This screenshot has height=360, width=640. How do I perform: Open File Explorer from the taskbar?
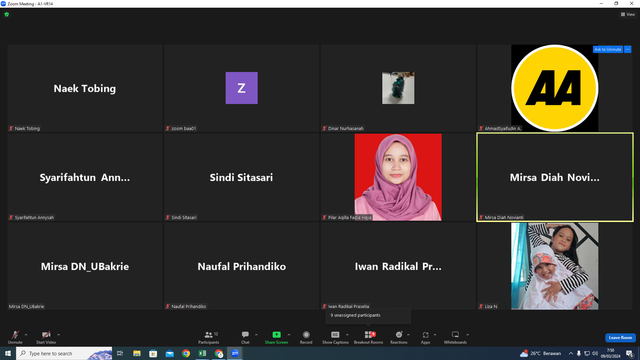point(137,353)
